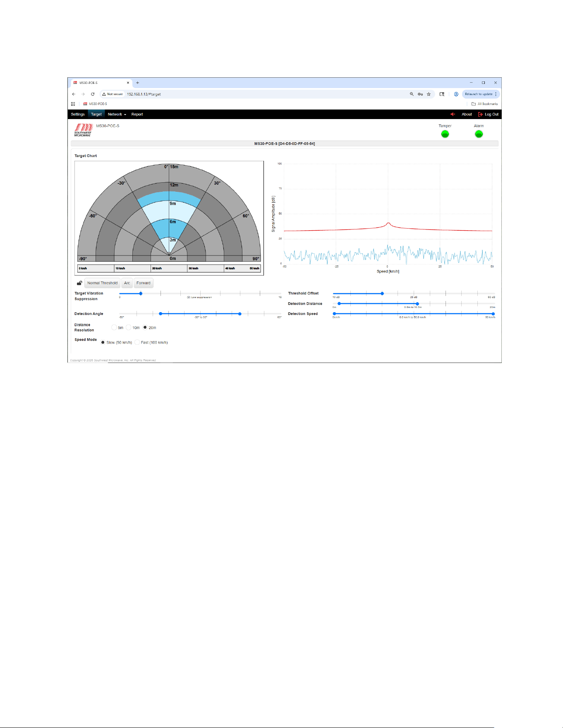This screenshot has width=563, height=728.
Task: Click the Detection Distance lower handle
Action: [339, 304]
